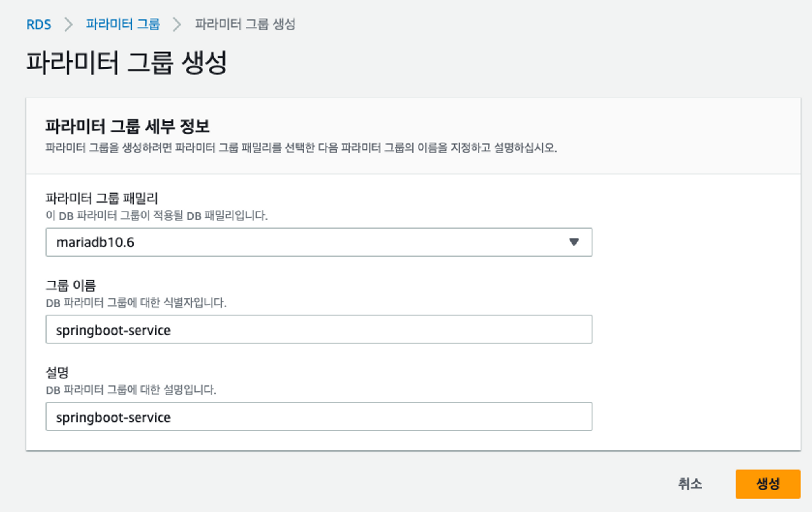Click the 파라미터 그룹 패밀리 field label
This screenshot has height=512, width=812.
coord(101,198)
